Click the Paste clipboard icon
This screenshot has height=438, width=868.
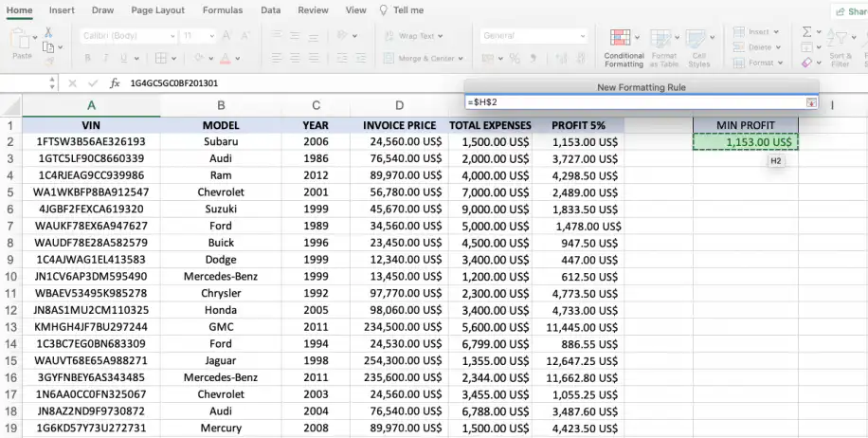pos(20,38)
